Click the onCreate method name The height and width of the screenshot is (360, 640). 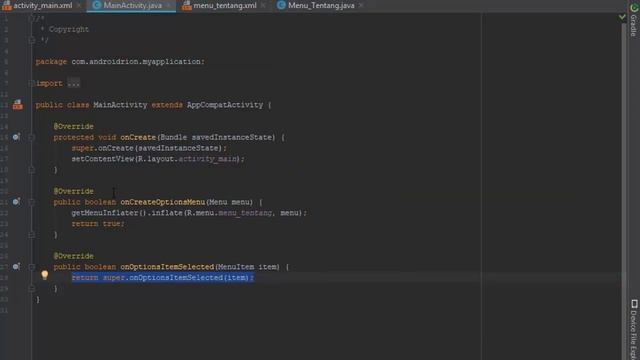(138, 137)
